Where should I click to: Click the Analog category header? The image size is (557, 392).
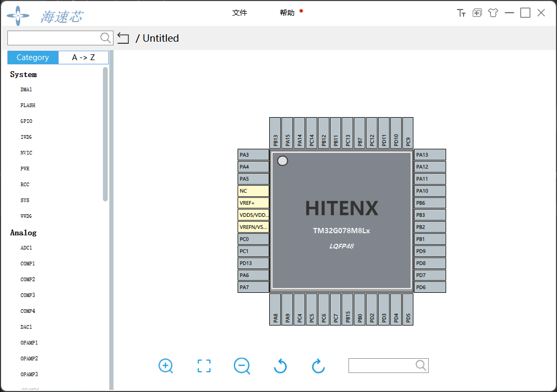[23, 233]
